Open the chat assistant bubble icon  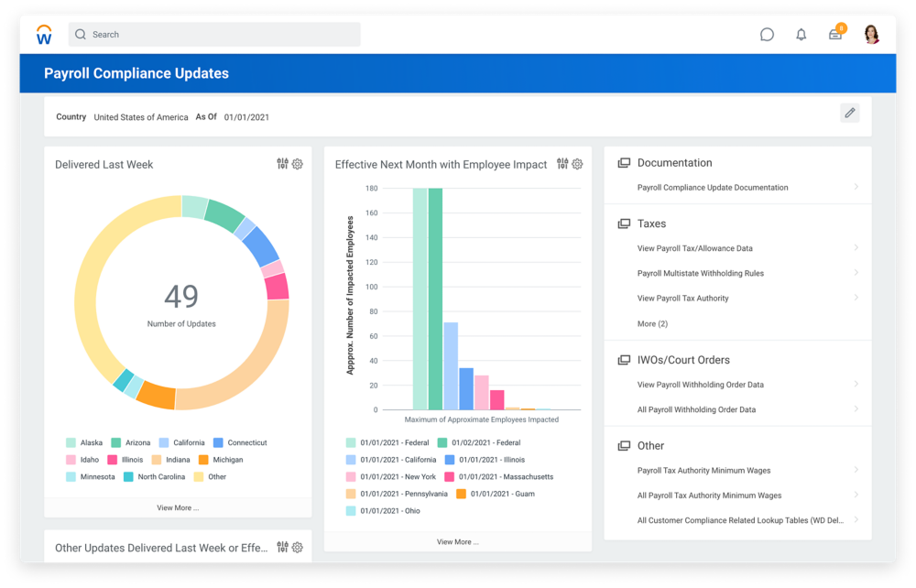click(x=767, y=35)
